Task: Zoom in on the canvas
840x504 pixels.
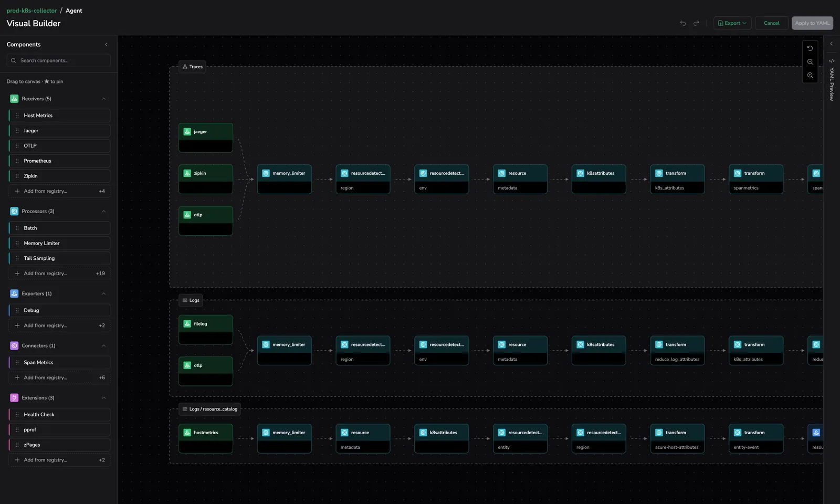Action: pos(810,76)
